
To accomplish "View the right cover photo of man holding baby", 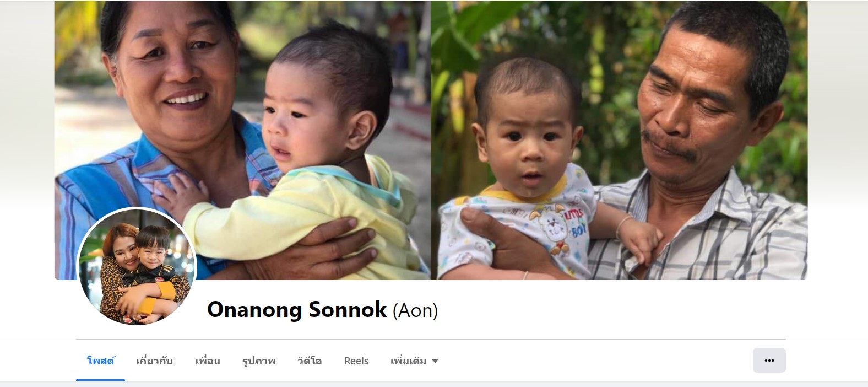I will [x=620, y=140].
